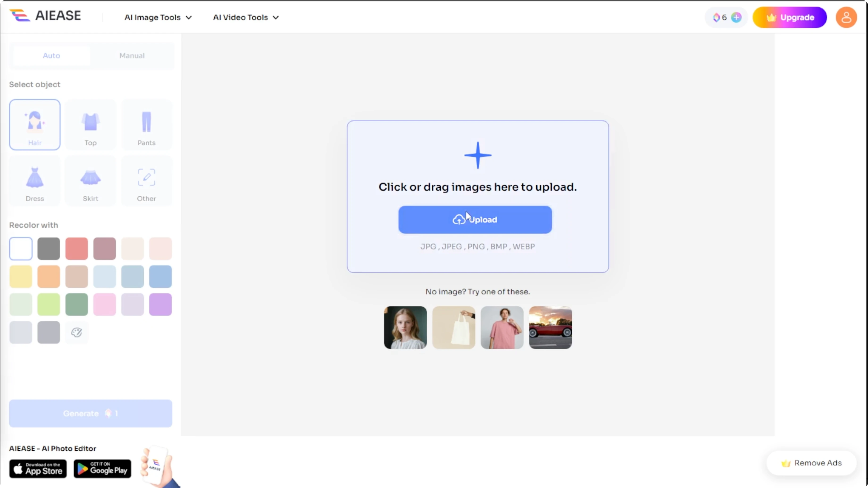Pick the tan brown color swatch

tap(76, 277)
